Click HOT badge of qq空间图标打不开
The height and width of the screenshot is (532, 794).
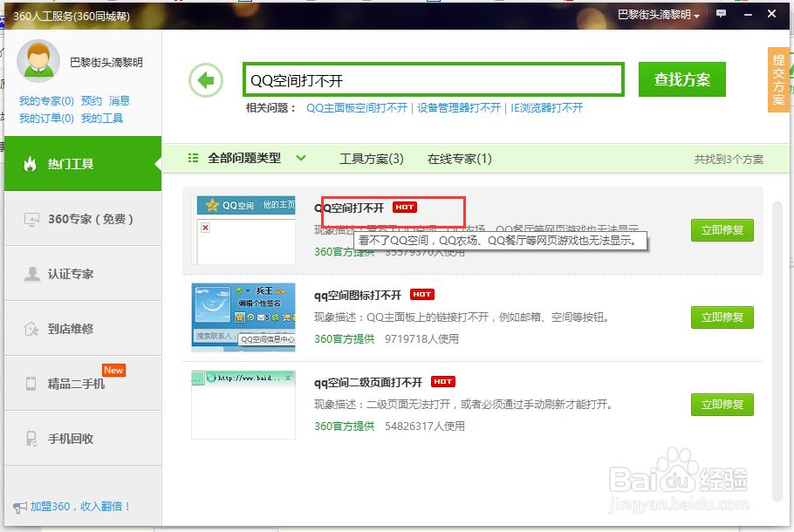click(421, 295)
